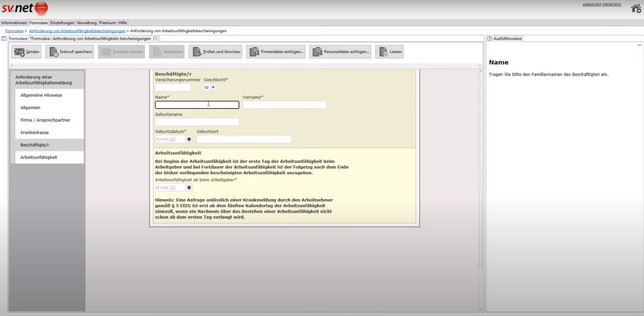This screenshot has height=316, width=644.
Task: Switch to the Formulare tab
Action: pyautogui.click(x=18, y=38)
